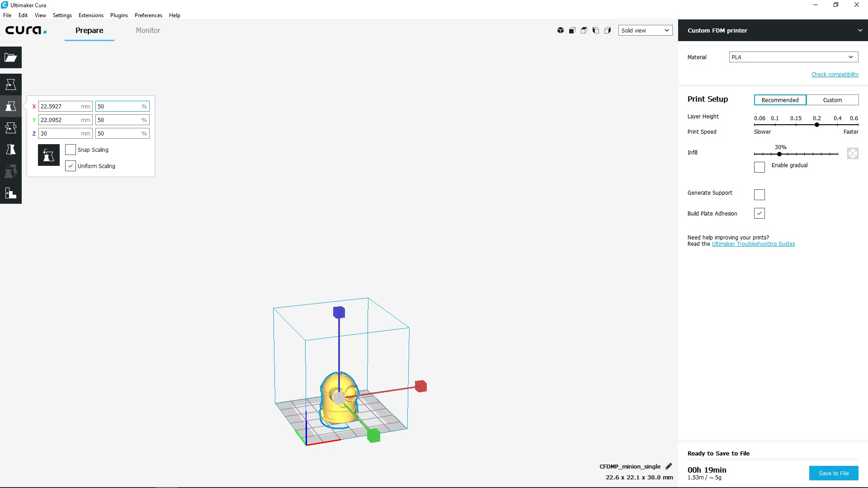
Task: Switch to the Monitor tab
Action: (148, 30)
